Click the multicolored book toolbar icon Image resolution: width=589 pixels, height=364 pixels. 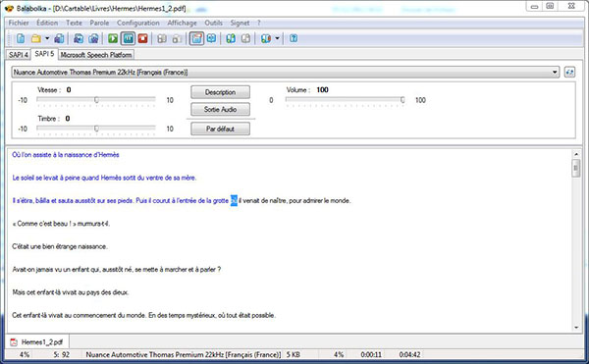[x=266, y=38]
